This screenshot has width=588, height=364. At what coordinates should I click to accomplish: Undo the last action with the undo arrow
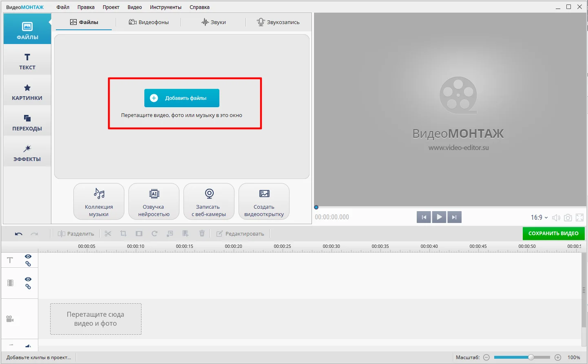19,234
